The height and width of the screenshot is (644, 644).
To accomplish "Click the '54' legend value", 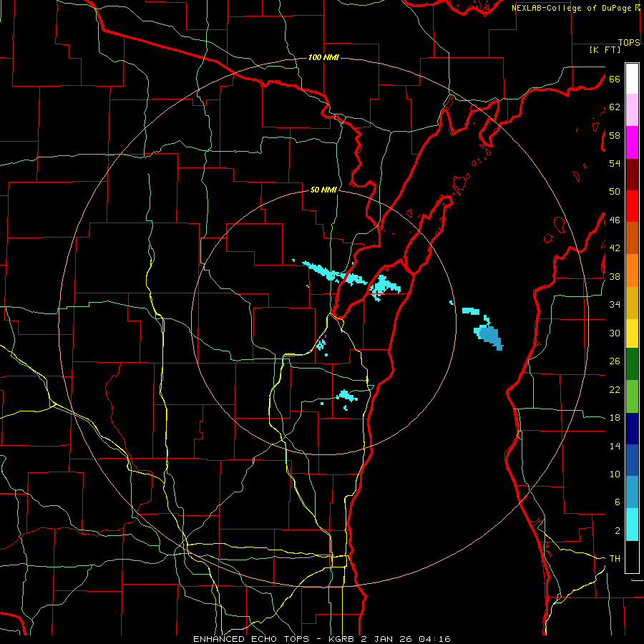I will tap(615, 163).
